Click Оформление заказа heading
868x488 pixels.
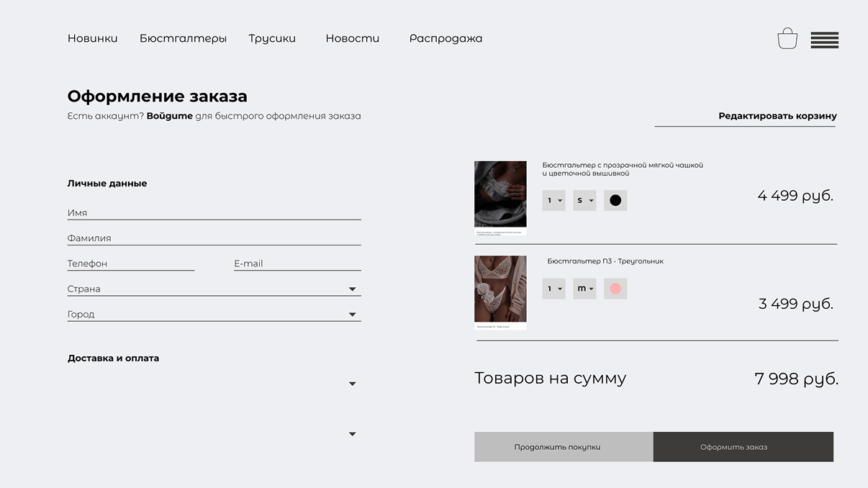[157, 96]
